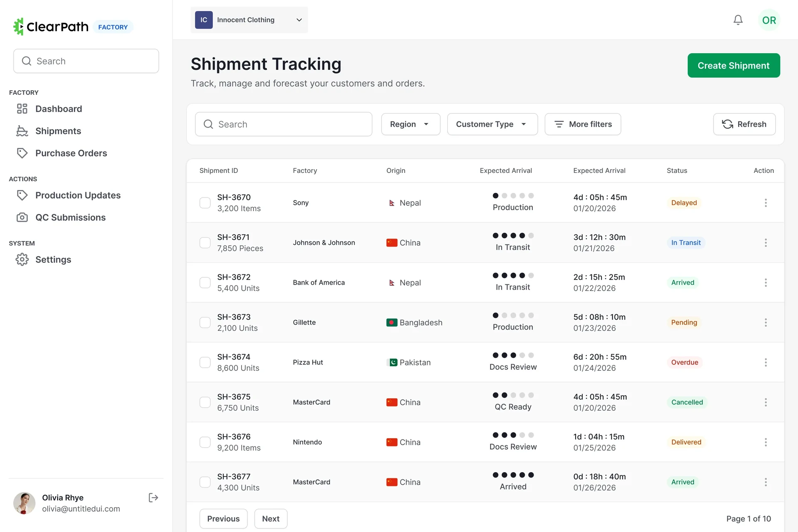Screen dimensions: 798x532
Task: Open Production Updates page
Action: [78, 195]
